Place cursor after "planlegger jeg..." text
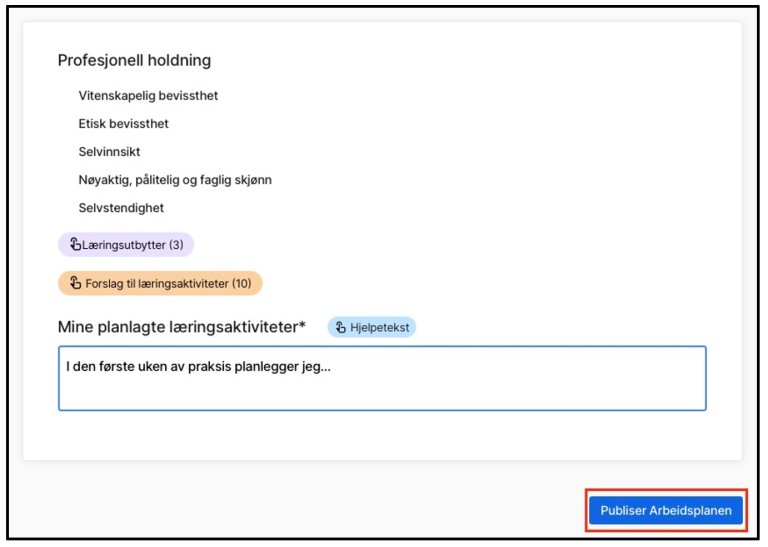Viewport: 768px width, 547px height. point(332,367)
